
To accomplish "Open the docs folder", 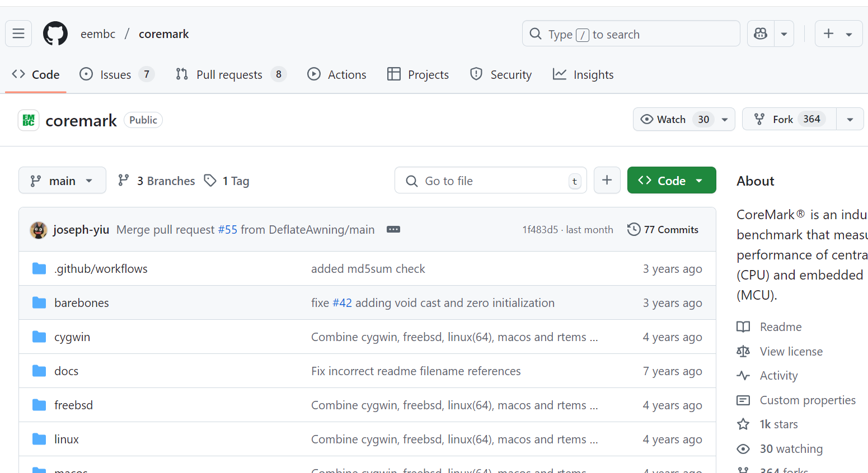I will pyautogui.click(x=66, y=371).
